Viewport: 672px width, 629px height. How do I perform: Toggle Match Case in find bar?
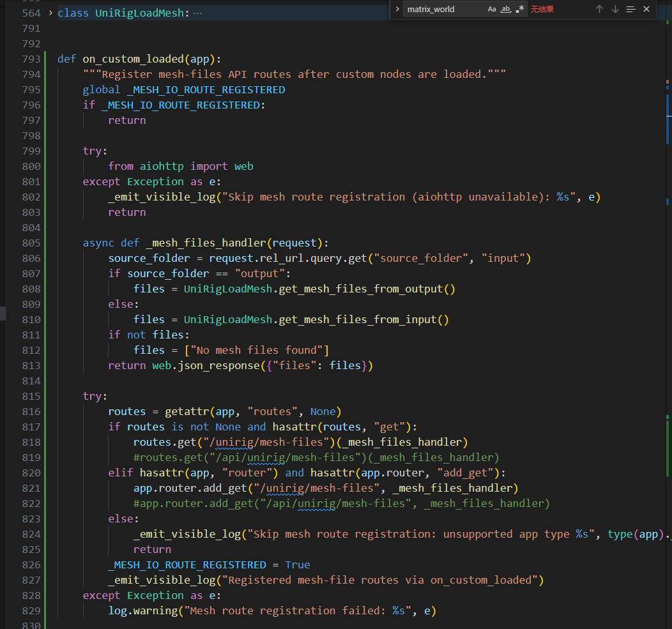[x=492, y=9]
